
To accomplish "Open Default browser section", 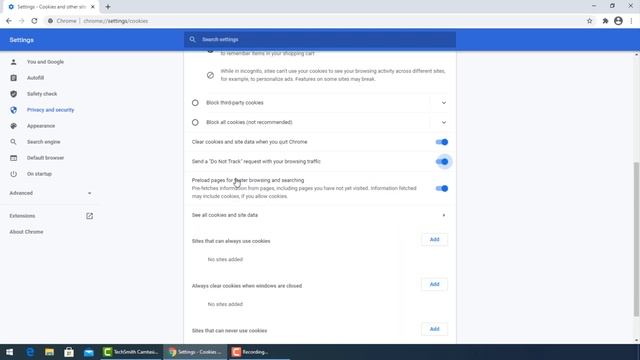I will (x=45, y=158).
